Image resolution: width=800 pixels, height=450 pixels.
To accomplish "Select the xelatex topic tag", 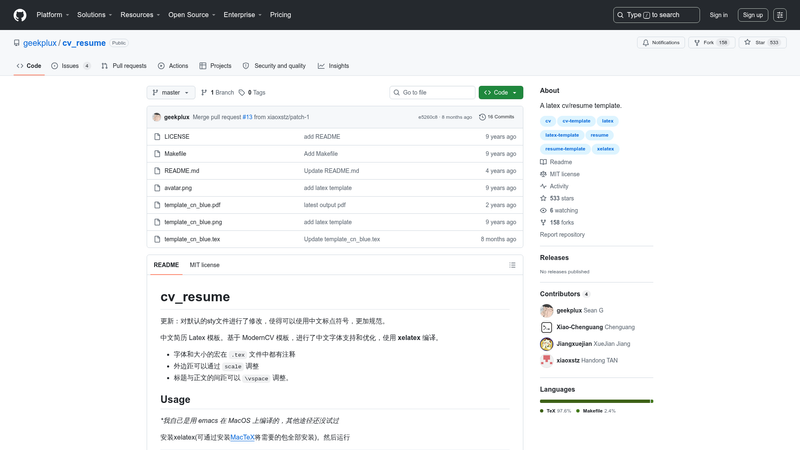I will [x=605, y=149].
